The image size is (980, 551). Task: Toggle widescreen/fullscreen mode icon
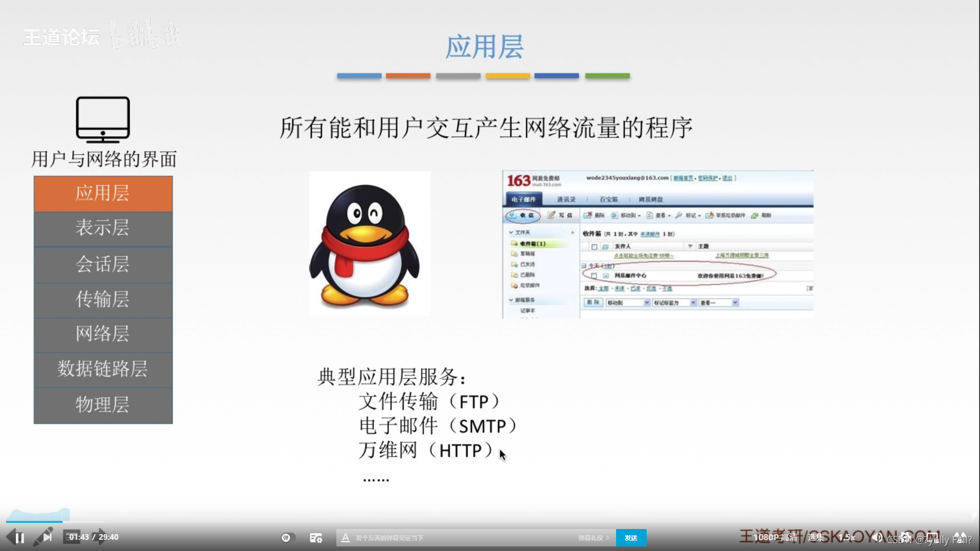pyautogui.click(x=933, y=537)
